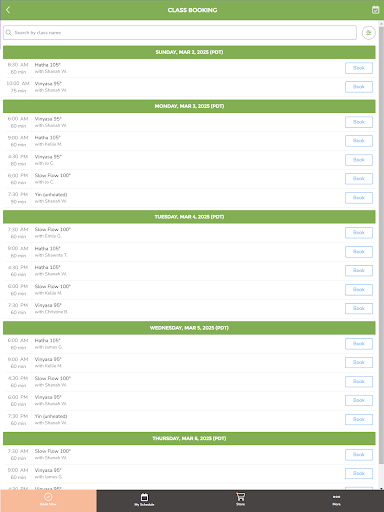
Task: Click the search magnifier icon
Action: point(9,33)
